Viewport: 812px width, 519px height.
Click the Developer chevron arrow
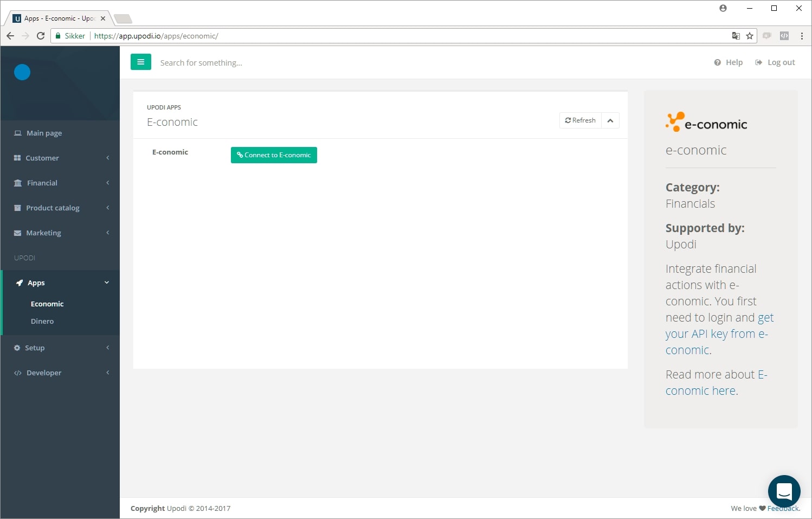tap(107, 373)
